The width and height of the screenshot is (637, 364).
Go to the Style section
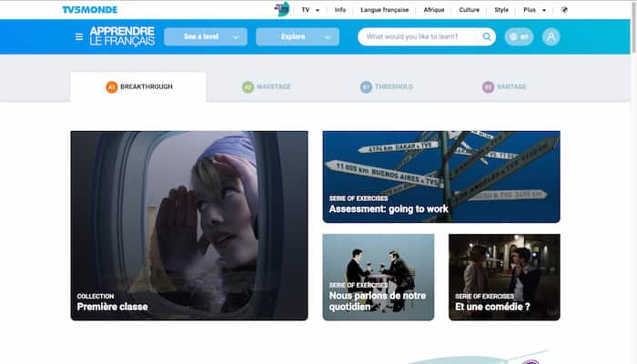pyautogui.click(x=501, y=10)
